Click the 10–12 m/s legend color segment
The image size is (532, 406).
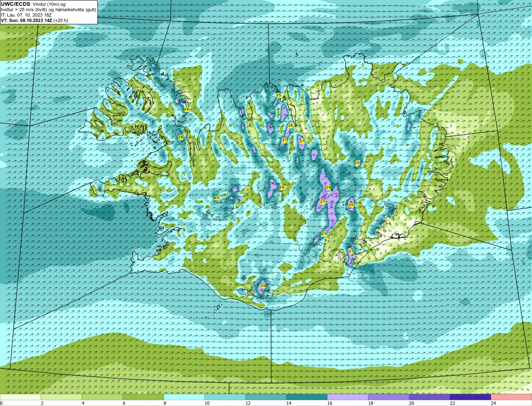click(x=225, y=397)
